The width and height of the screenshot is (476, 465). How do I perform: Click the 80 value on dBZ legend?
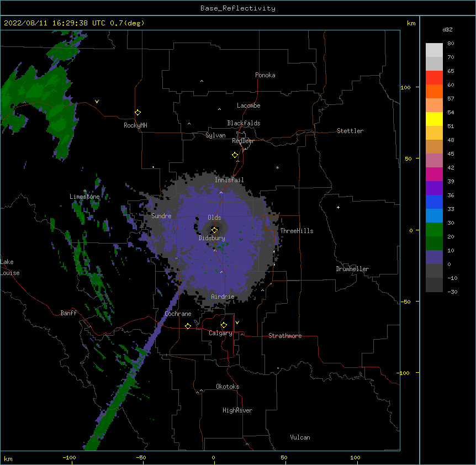(x=451, y=44)
